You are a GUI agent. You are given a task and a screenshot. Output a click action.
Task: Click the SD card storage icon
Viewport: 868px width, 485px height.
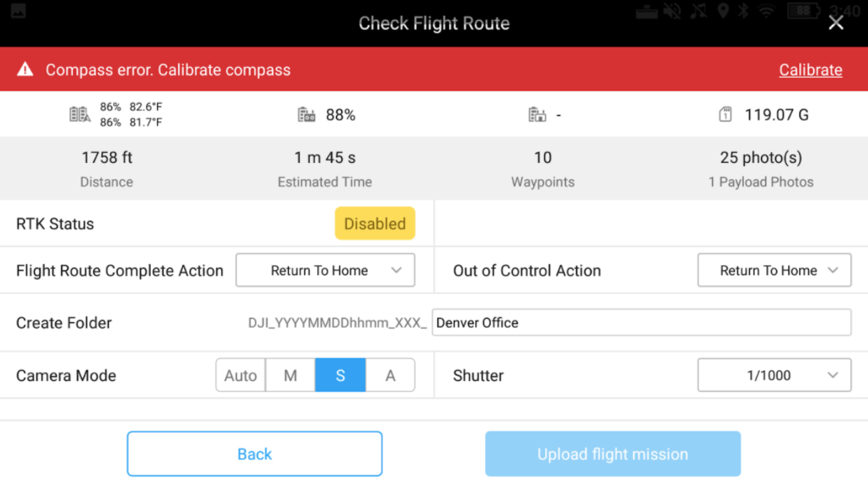point(725,115)
